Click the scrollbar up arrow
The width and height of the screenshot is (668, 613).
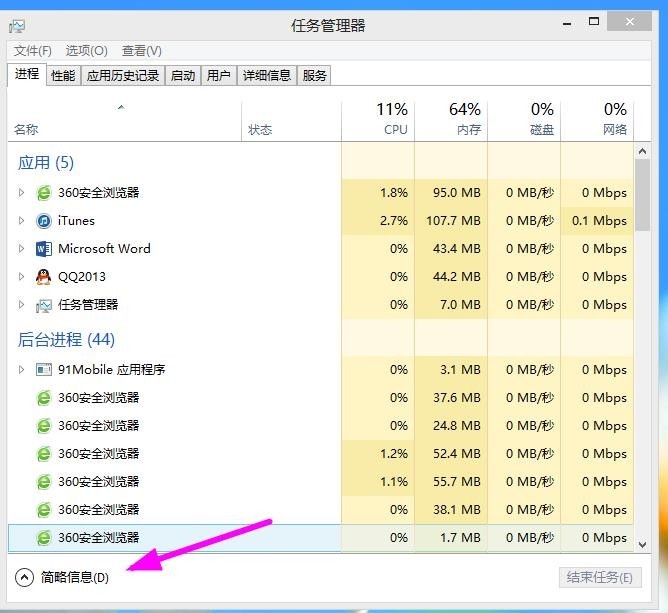[642, 151]
